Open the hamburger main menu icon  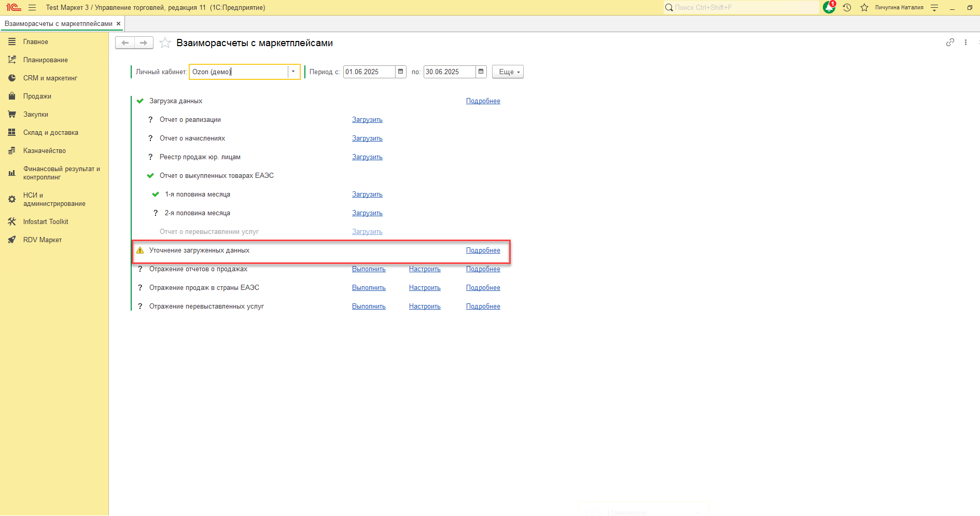click(32, 7)
